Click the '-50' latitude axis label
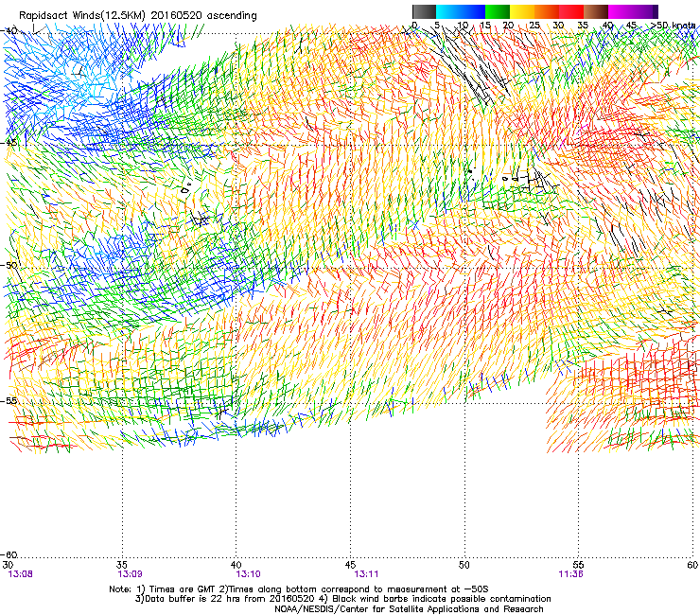Screen dimensions: 700x615 tap(9, 265)
